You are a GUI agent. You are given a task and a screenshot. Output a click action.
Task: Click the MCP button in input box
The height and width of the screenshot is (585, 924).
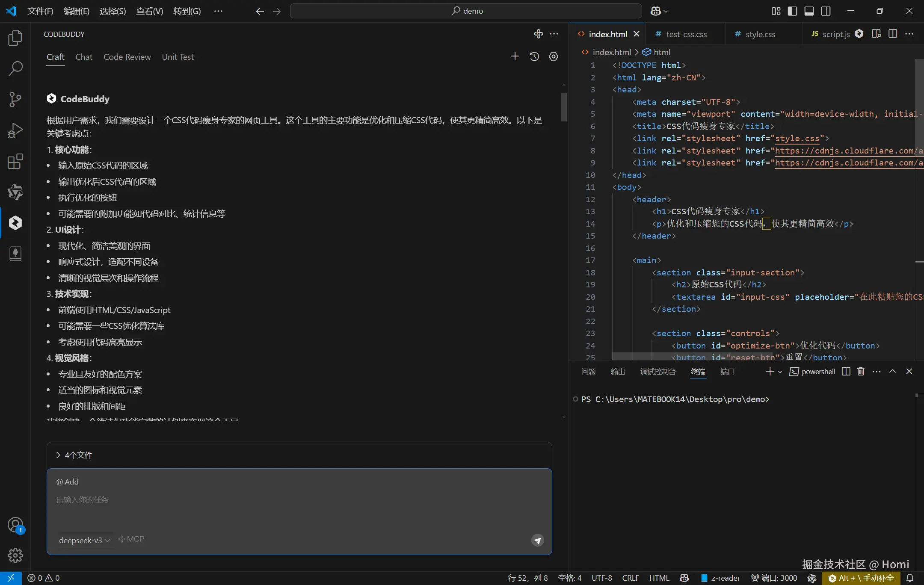[131, 539]
